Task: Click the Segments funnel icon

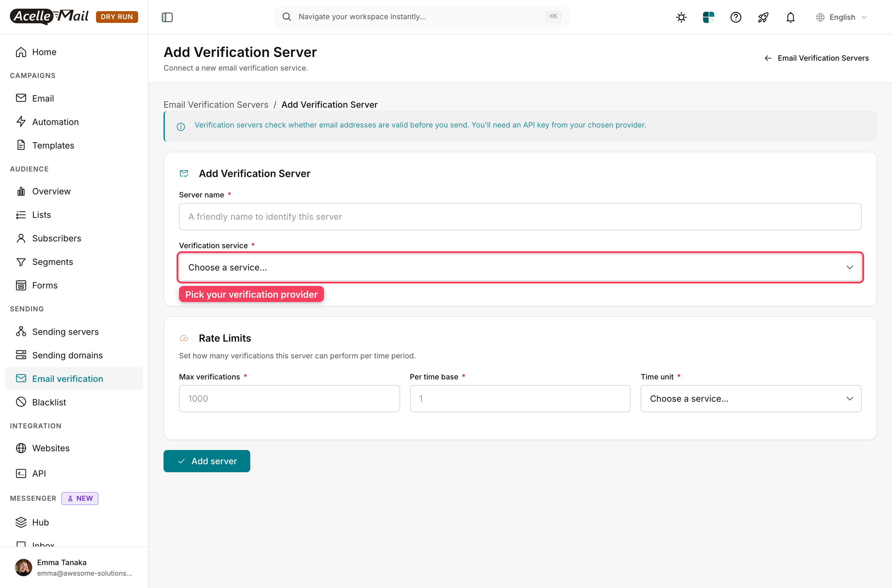Action: [x=21, y=262]
